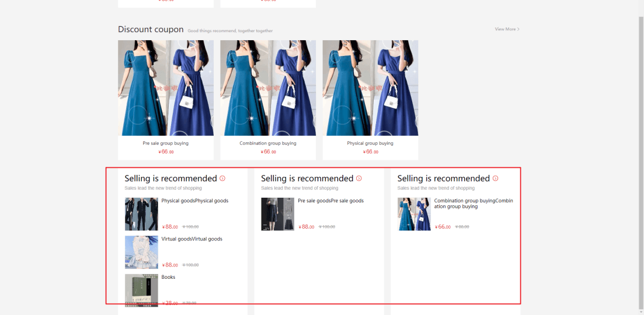Click Physical goodsPhysical goods title
The image size is (644, 315).
[x=194, y=201]
